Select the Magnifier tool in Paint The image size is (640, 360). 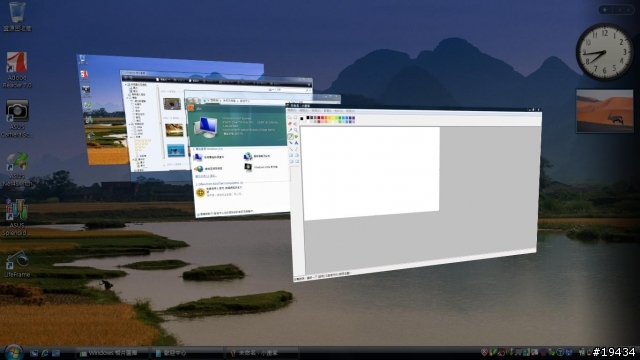[296, 130]
